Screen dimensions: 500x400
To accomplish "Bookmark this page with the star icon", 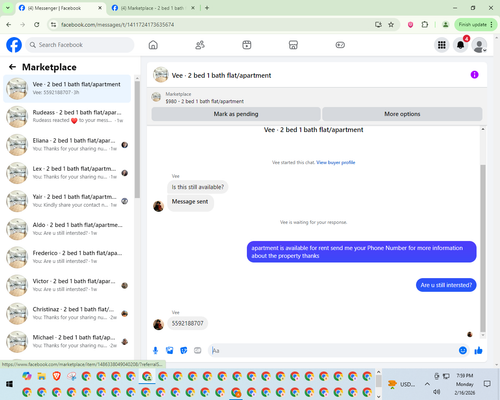I will pos(391,25).
